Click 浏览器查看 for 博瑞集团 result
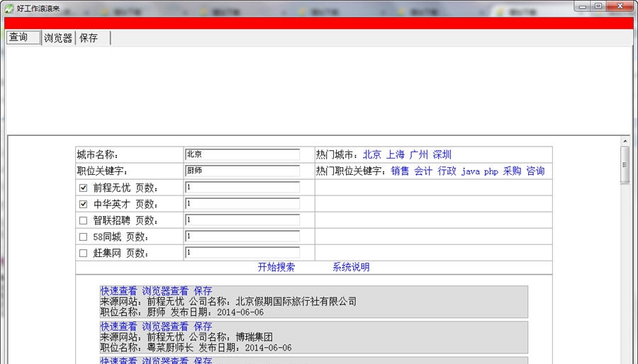This screenshot has width=638, height=364. (x=165, y=326)
